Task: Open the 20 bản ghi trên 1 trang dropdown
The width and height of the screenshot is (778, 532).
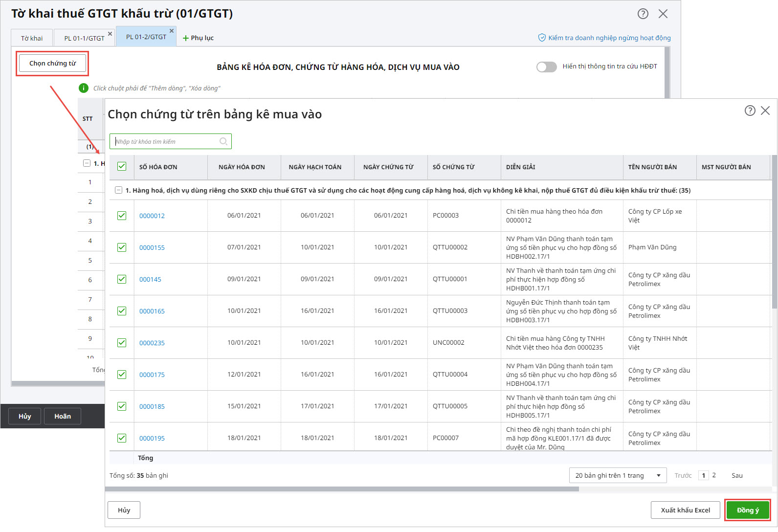Action: coord(618,475)
